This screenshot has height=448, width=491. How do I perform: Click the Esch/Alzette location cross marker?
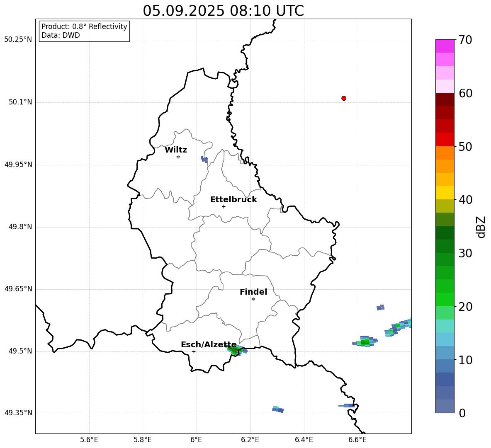194,351
